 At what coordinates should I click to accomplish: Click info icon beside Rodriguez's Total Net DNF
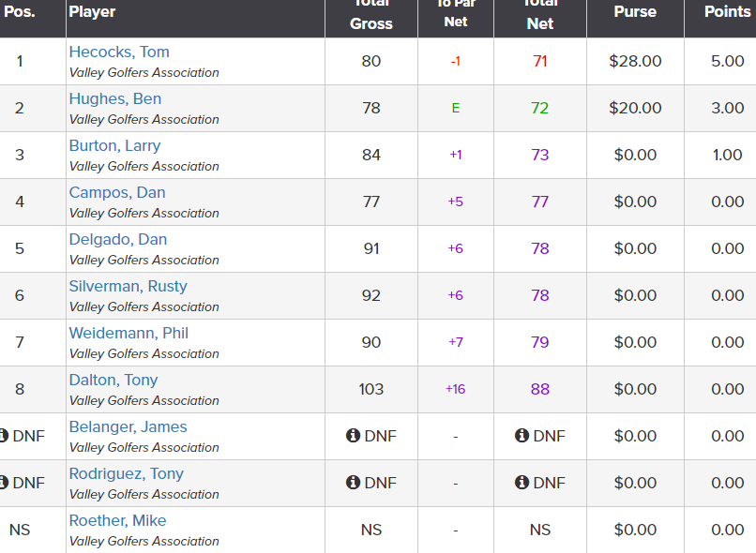click(522, 482)
